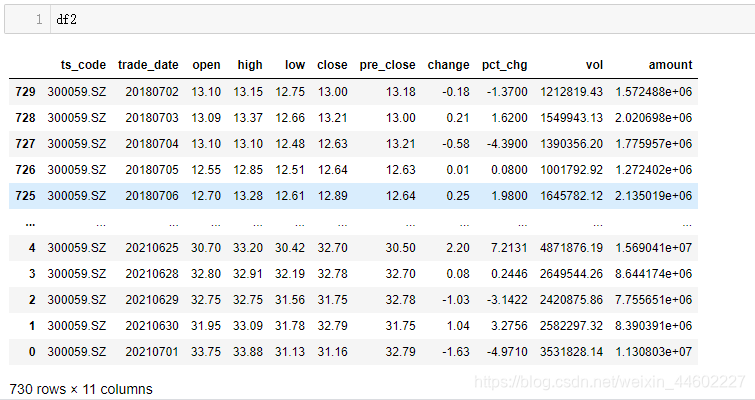This screenshot has width=755, height=400.
Task: Click vol value 2420875.86
Action: pos(571,299)
